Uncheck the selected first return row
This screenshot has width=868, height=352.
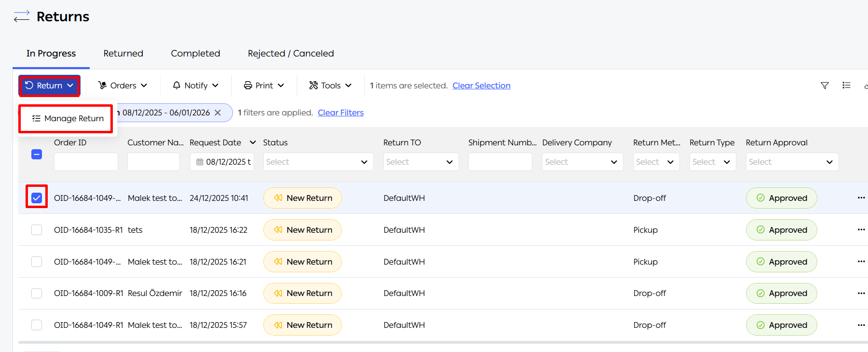pos(37,198)
